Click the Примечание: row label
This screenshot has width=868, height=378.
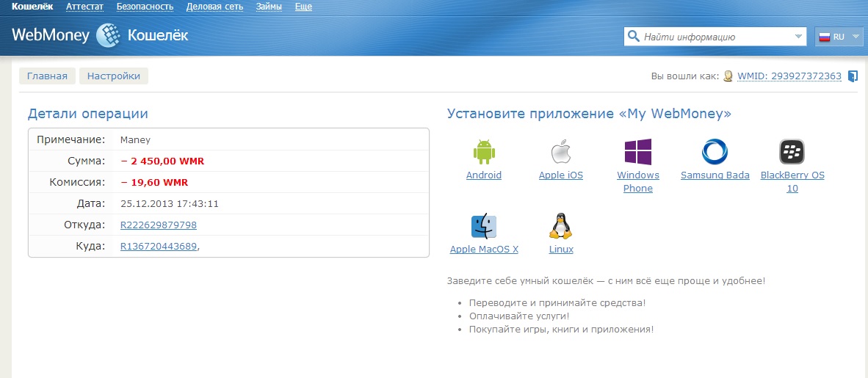[x=70, y=140]
